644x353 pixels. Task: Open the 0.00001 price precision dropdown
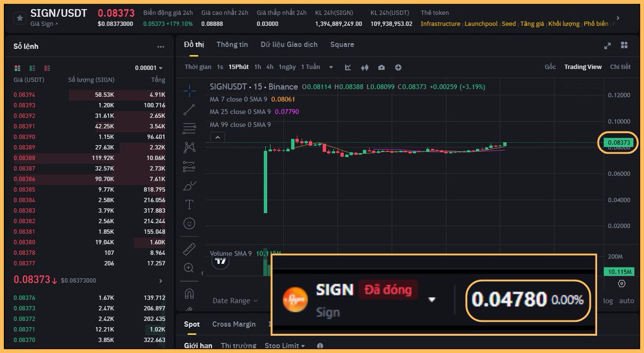[x=149, y=68]
